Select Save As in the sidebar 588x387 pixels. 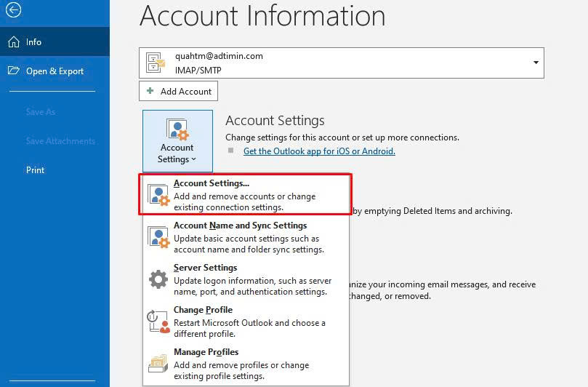click(41, 112)
